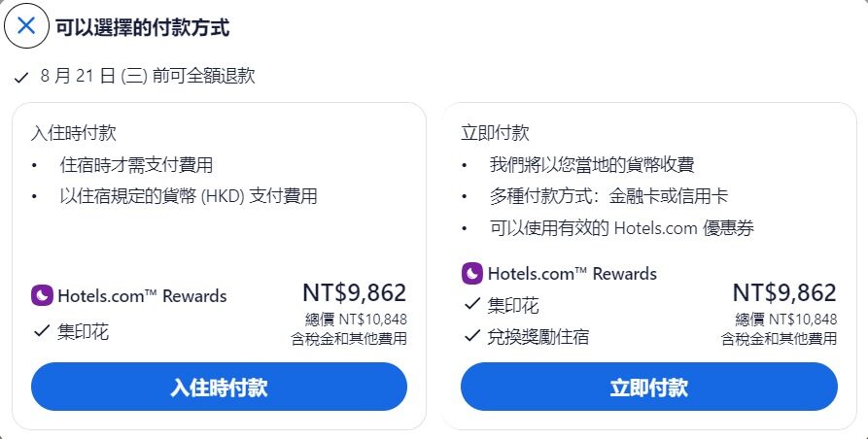
Task: Click Hotels.com Rewards text in right card
Action: (572, 274)
